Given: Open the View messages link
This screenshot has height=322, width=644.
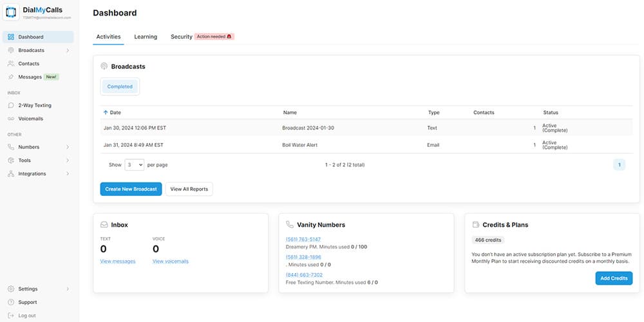Looking at the screenshot, I should (x=118, y=261).
